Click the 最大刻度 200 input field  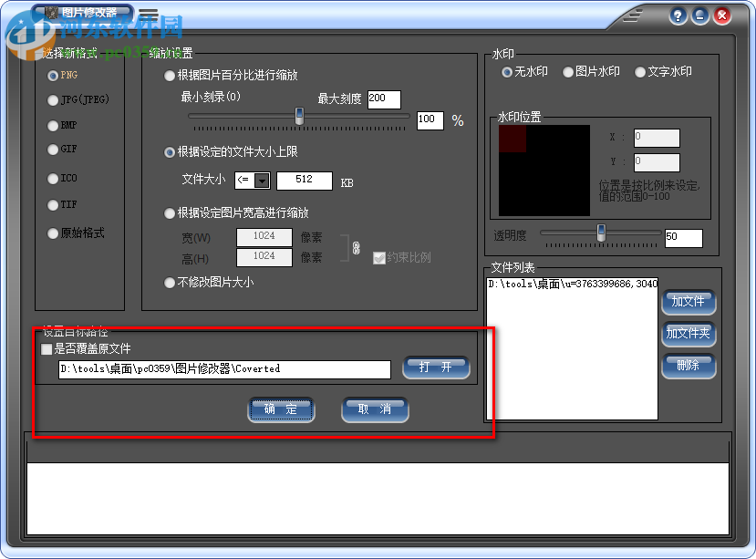(384, 99)
